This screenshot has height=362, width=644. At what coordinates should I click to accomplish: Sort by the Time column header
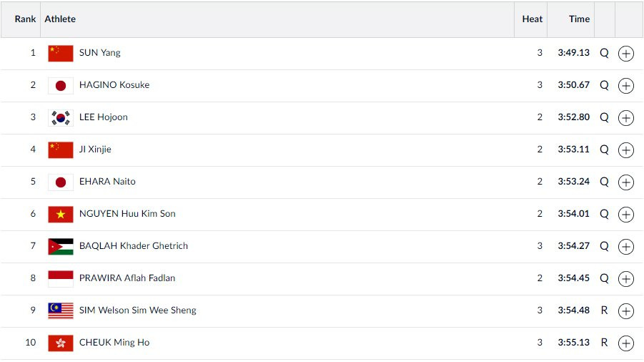579,19
